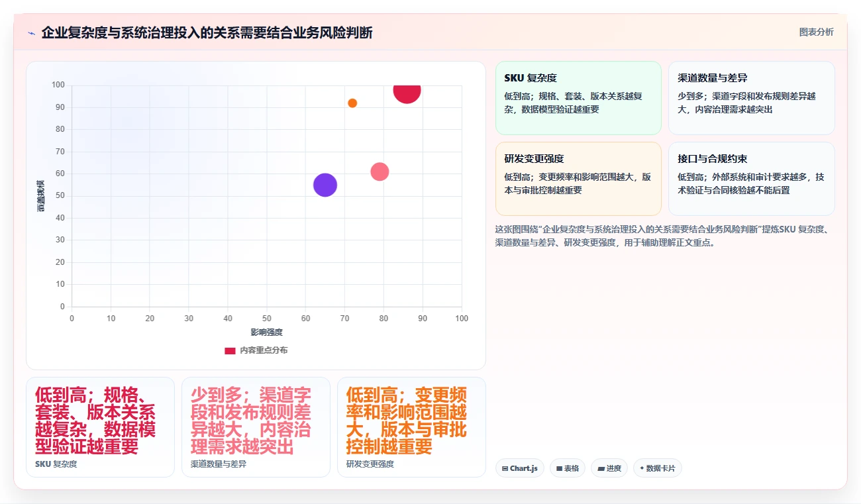Click description text under SKU 复杂度 green card

pos(574,103)
